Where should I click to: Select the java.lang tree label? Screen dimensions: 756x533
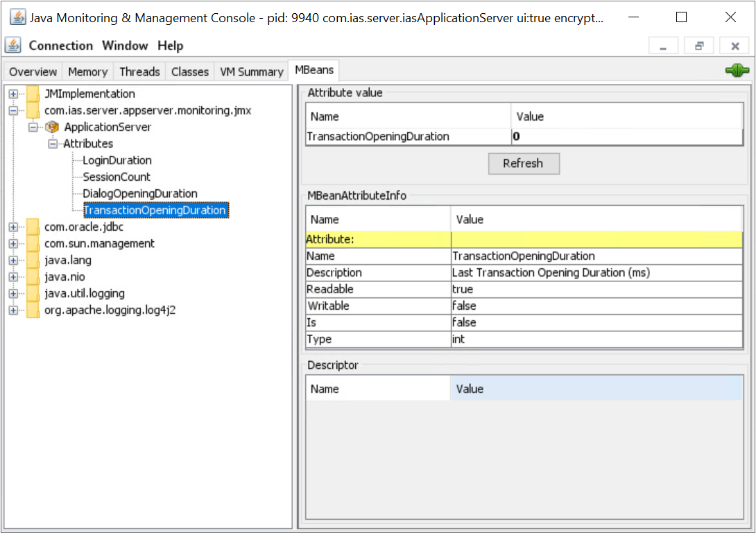(68, 260)
